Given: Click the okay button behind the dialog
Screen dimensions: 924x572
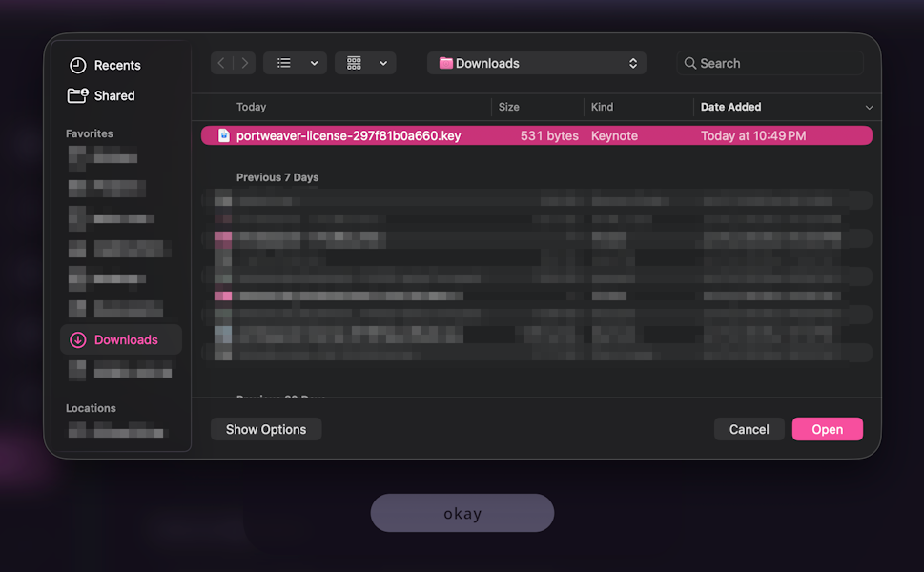Looking at the screenshot, I should click(462, 513).
